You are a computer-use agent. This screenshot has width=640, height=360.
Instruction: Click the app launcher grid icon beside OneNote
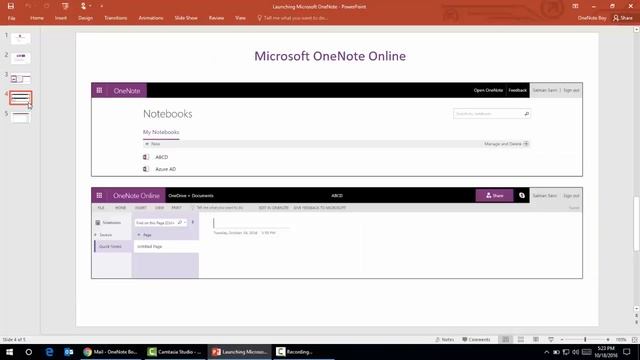coord(99,91)
